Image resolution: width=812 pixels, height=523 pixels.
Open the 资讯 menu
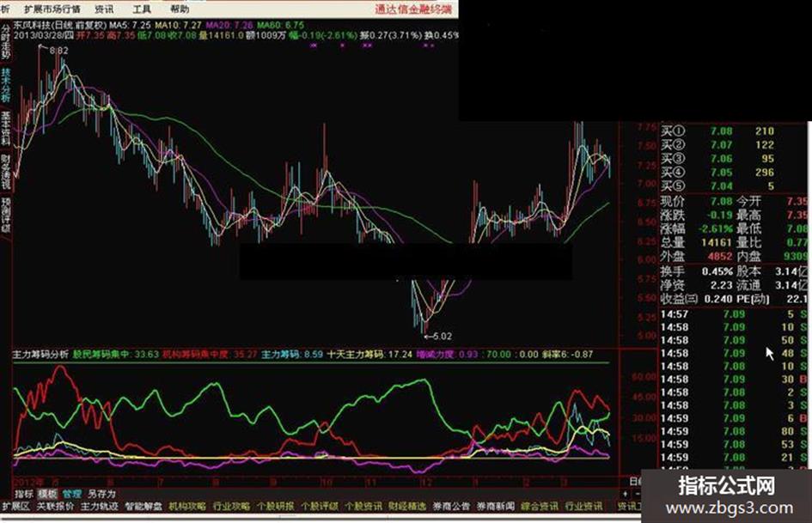105,9
